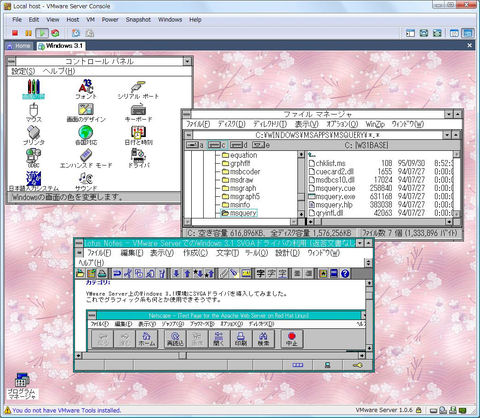Select the Mouse icon in the Control Panel
This screenshot has height=418, width=480.
(x=33, y=113)
